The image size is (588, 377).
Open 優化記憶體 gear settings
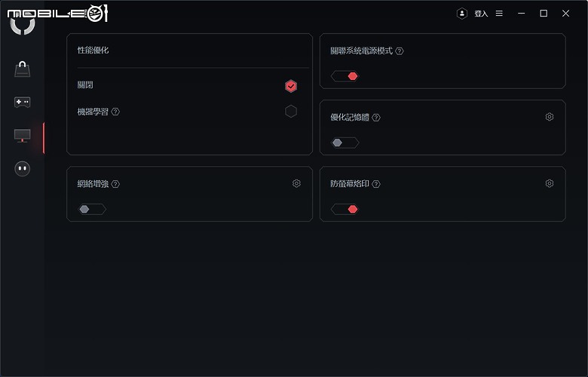[550, 117]
